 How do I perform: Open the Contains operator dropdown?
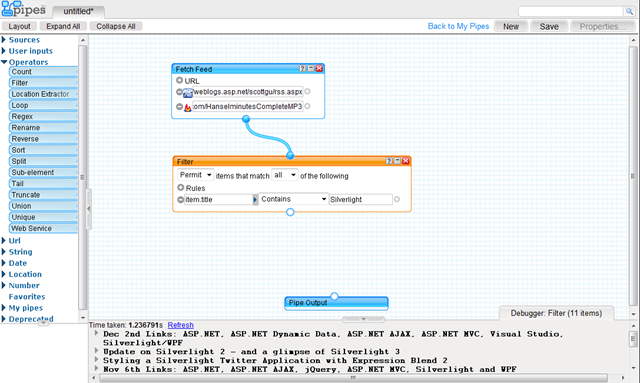293,199
